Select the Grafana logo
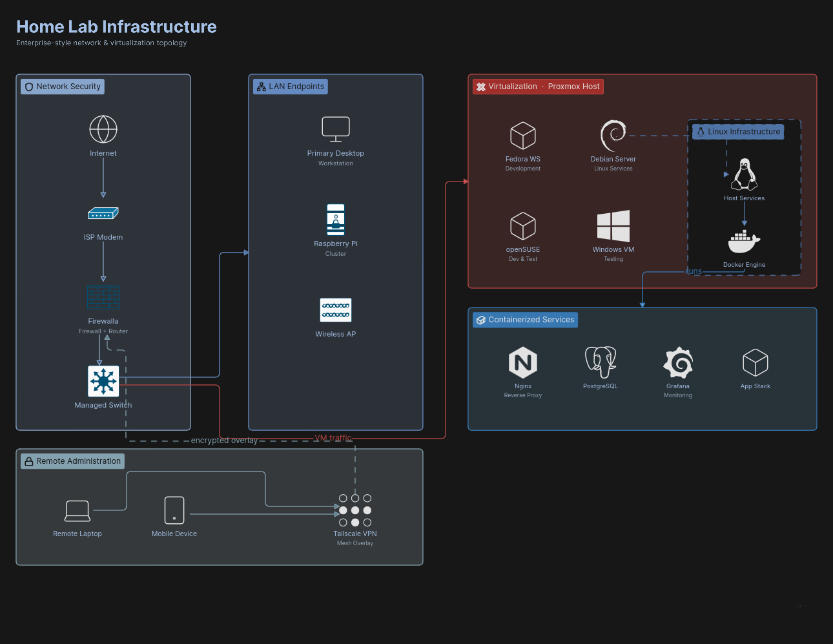The width and height of the screenshot is (833, 644). pos(678,362)
